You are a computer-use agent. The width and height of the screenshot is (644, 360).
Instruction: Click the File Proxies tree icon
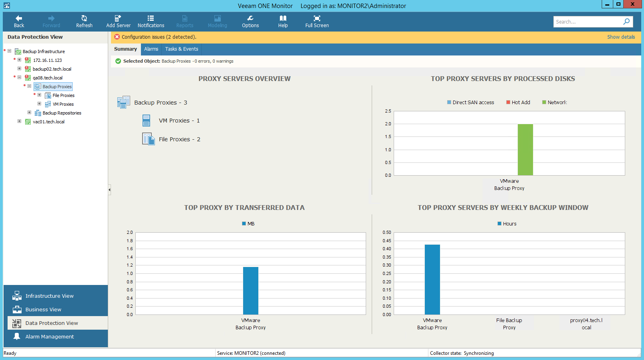coord(48,95)
